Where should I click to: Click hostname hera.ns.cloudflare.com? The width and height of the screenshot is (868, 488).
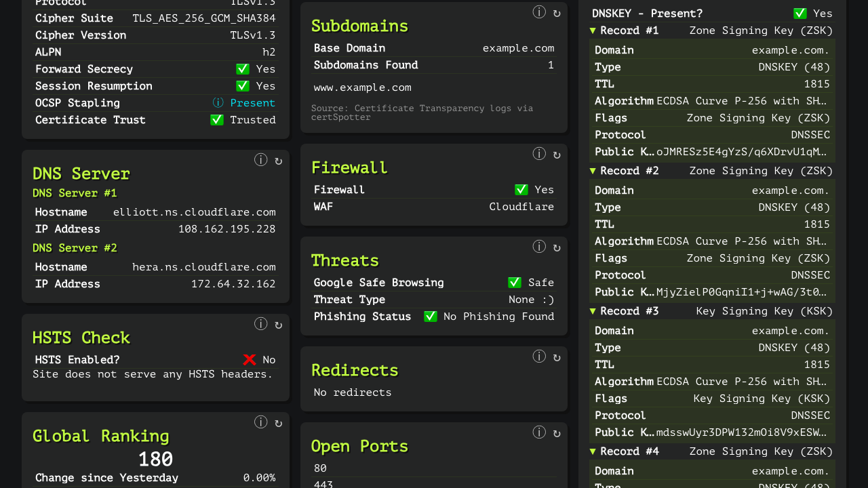[x=204, y=267]
